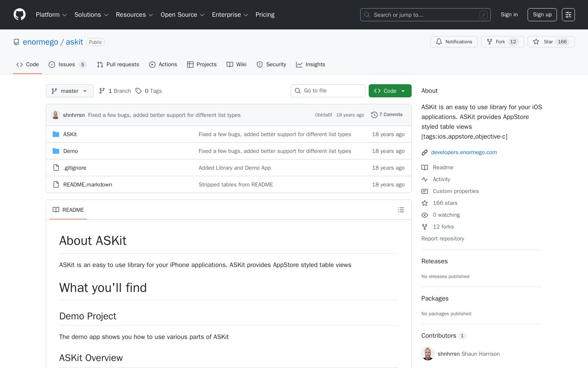
Task: Open the shnhrrsn commit author link
Action: pyautogui.click(x=74, y=115)
